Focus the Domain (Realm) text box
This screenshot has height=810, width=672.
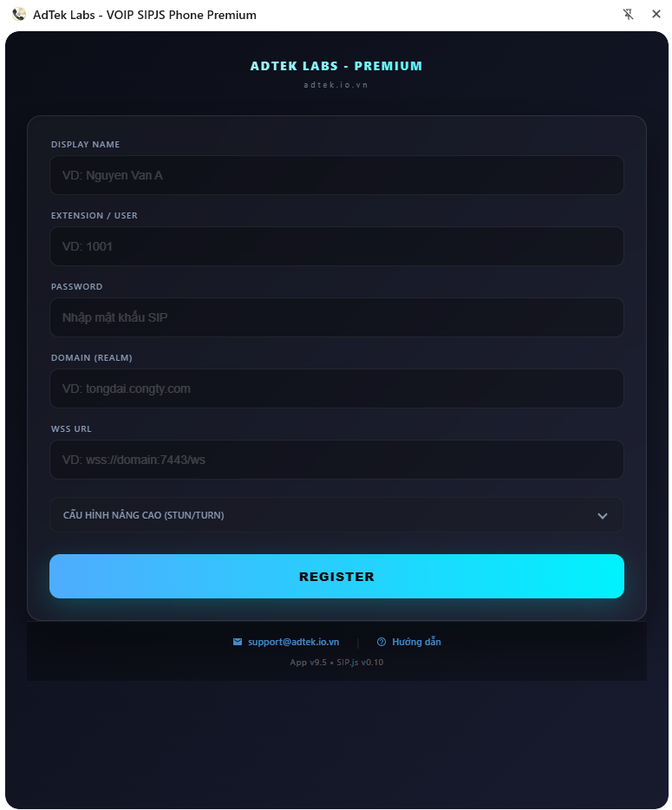336,389
